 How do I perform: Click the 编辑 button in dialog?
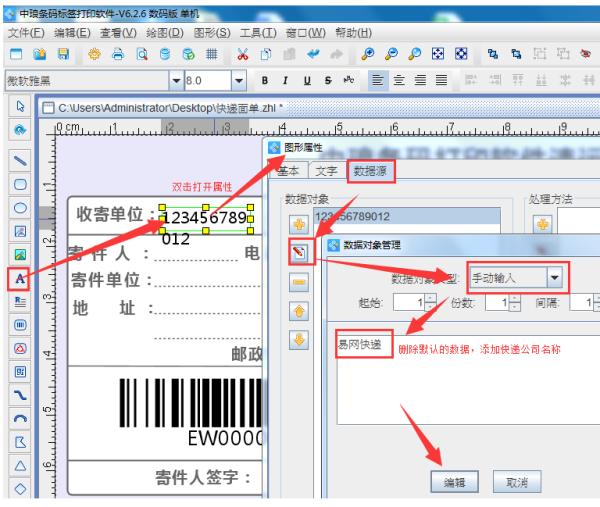454,481
